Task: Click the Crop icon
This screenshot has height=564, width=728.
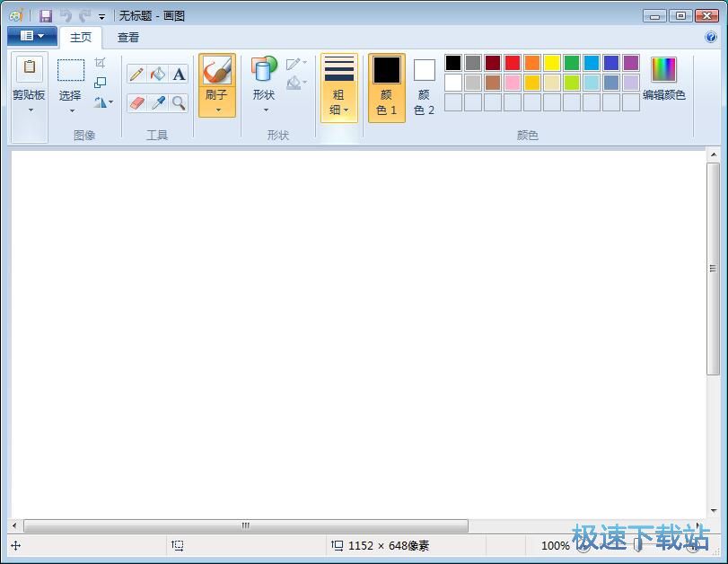Action: [x=100, y=63]
